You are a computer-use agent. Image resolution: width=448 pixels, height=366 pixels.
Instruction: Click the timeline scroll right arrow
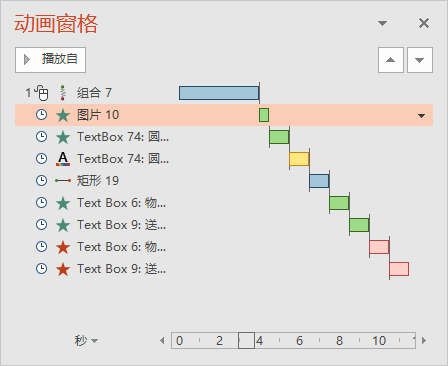424,341
